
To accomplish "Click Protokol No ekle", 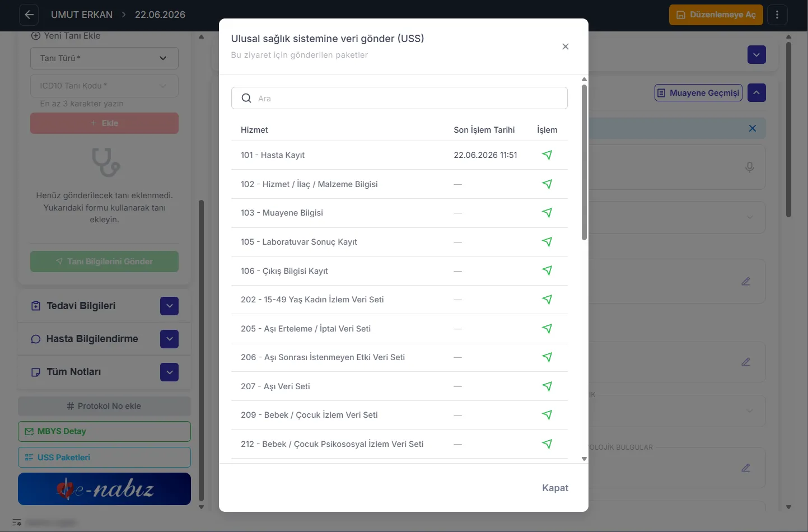I will 104,406.
